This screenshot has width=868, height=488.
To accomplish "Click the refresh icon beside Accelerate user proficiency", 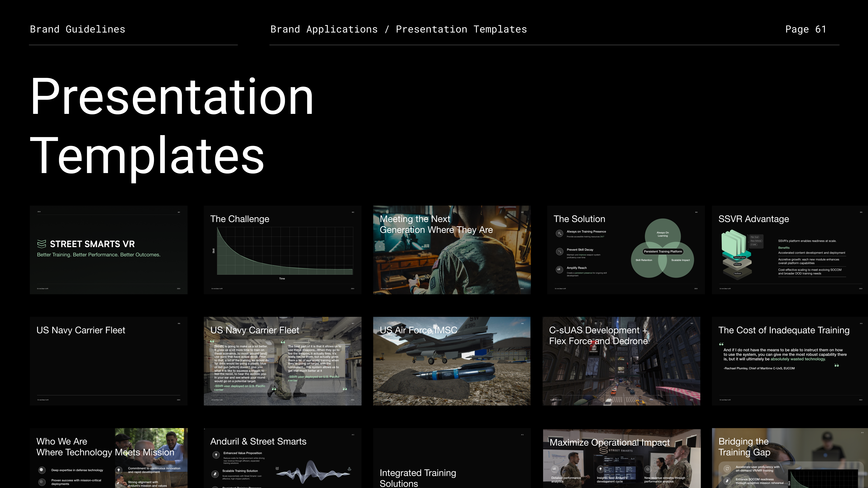I will (727, 469).
